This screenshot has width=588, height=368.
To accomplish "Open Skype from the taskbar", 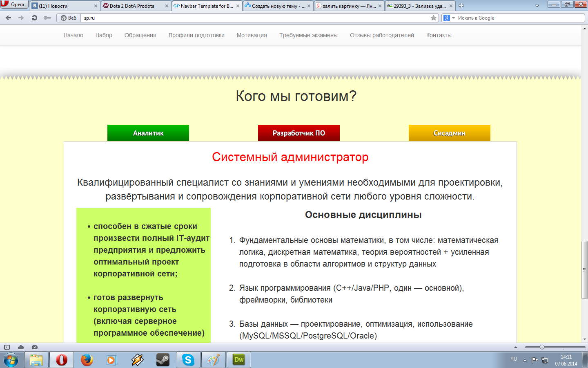I will [x=188, y=360].
